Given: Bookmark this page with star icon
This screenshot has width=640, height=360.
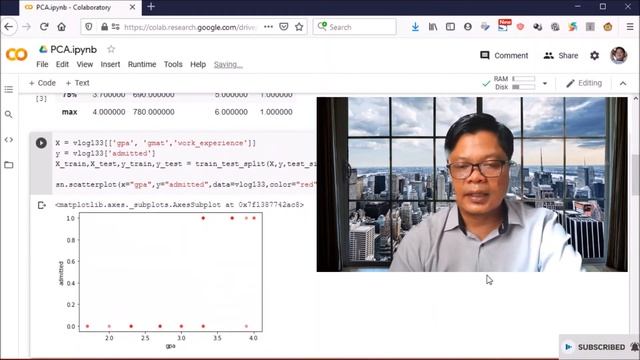Looking at the screenshot, I should tap(299, 27).
